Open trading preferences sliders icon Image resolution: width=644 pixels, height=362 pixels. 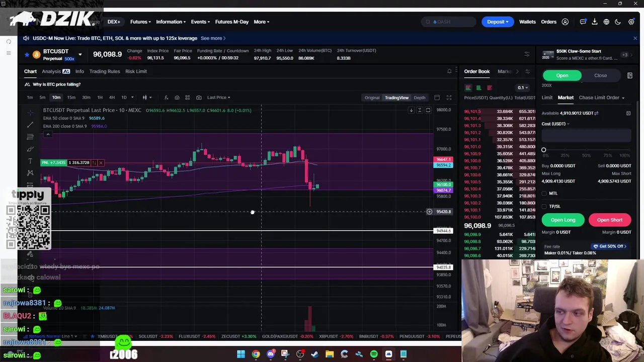pyautogui.click(x=527, y=54)
